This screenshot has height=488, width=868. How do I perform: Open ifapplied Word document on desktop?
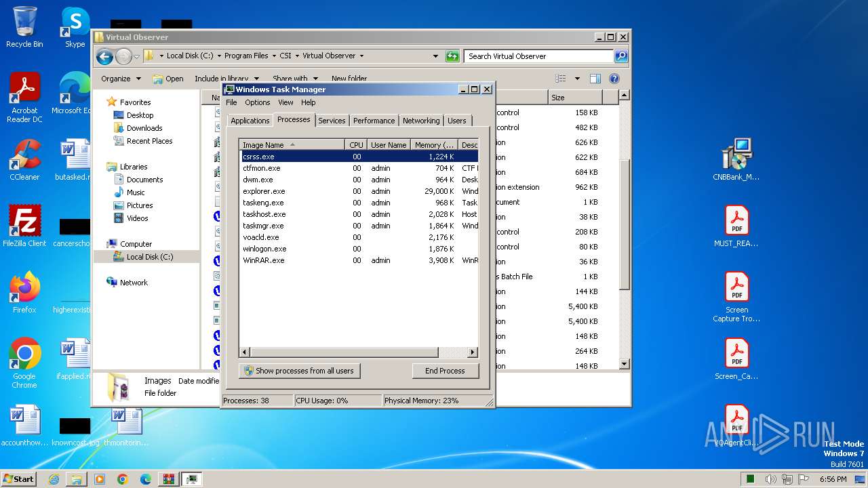click(75, 359)
